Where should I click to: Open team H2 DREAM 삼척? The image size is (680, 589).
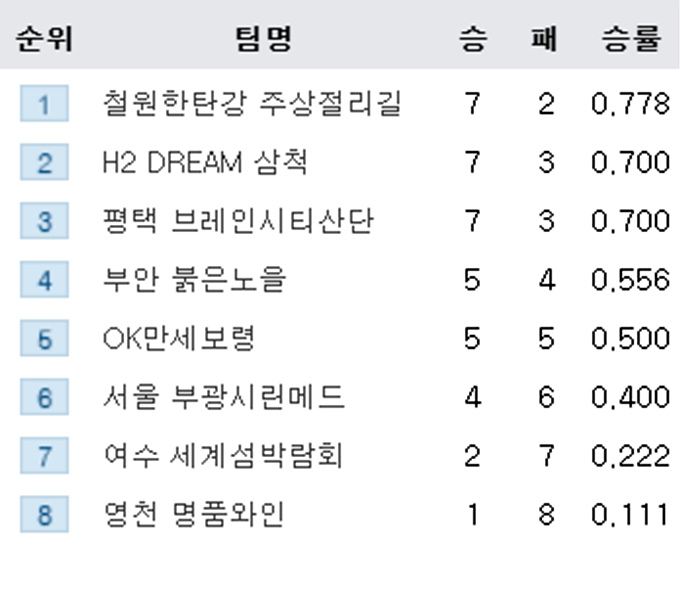point(205,162)
